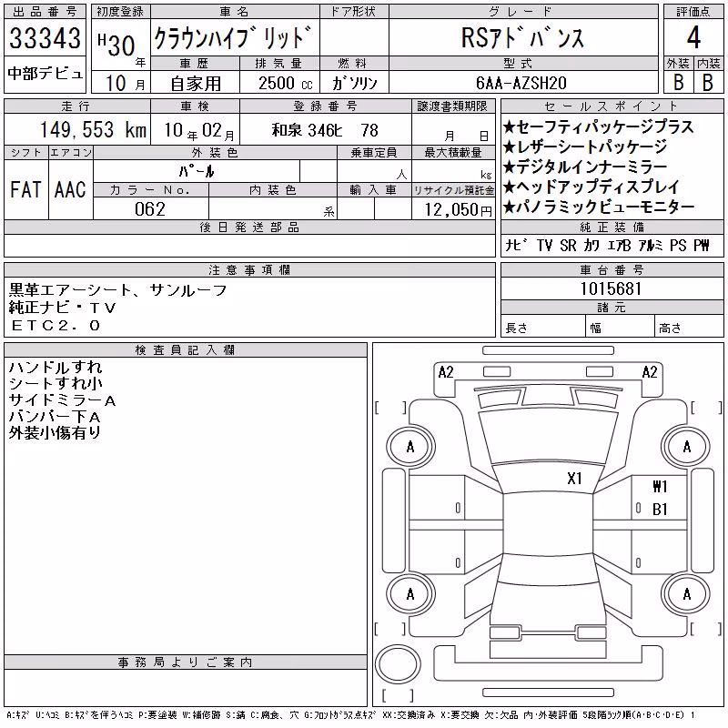Click the 車台番号 header
The image size is (728, 728).
click(612, 269)
